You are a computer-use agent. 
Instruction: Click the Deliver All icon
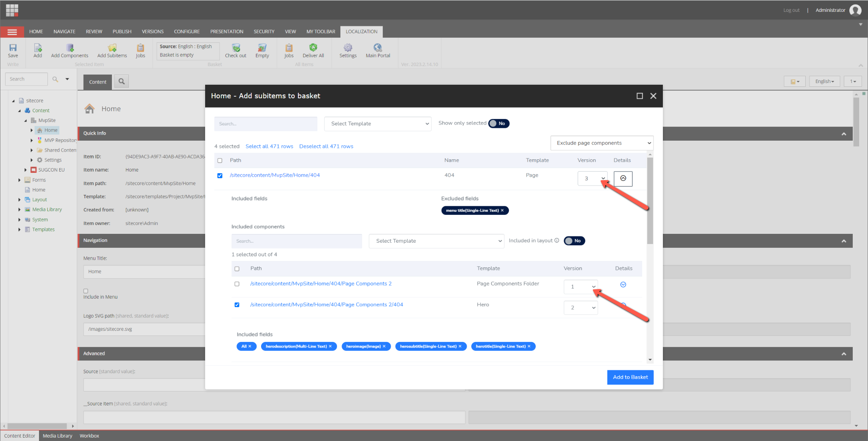313,50
